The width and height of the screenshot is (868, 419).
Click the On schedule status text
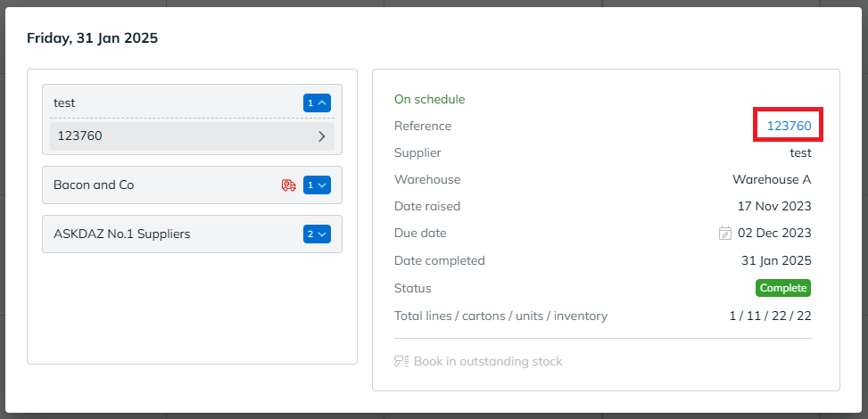point(429,99)
